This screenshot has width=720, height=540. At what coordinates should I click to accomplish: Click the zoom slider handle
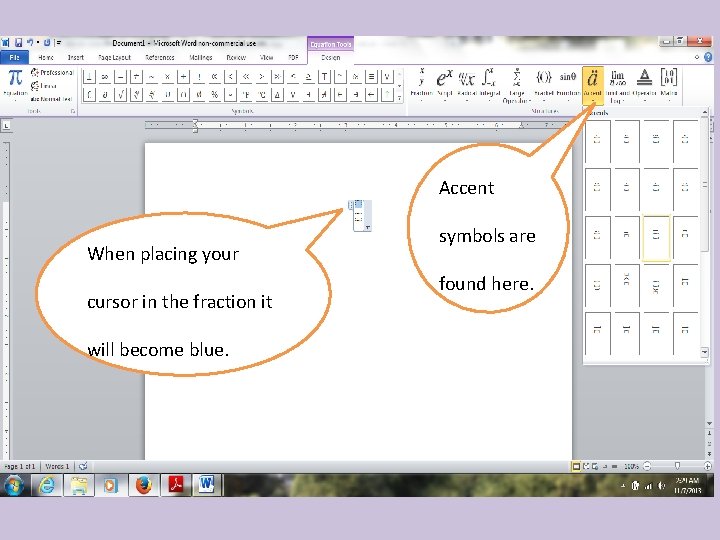[677, 466]
